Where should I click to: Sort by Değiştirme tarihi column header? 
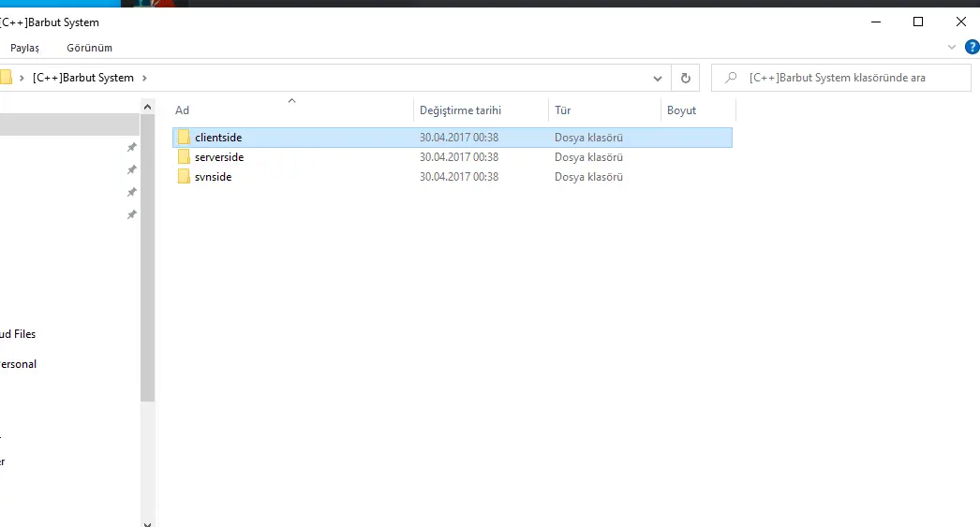coord(460,110)
